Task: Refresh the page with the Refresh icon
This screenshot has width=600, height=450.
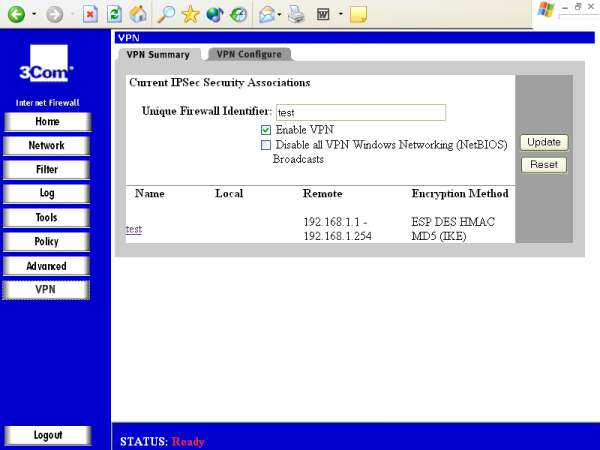Action: 114,15
